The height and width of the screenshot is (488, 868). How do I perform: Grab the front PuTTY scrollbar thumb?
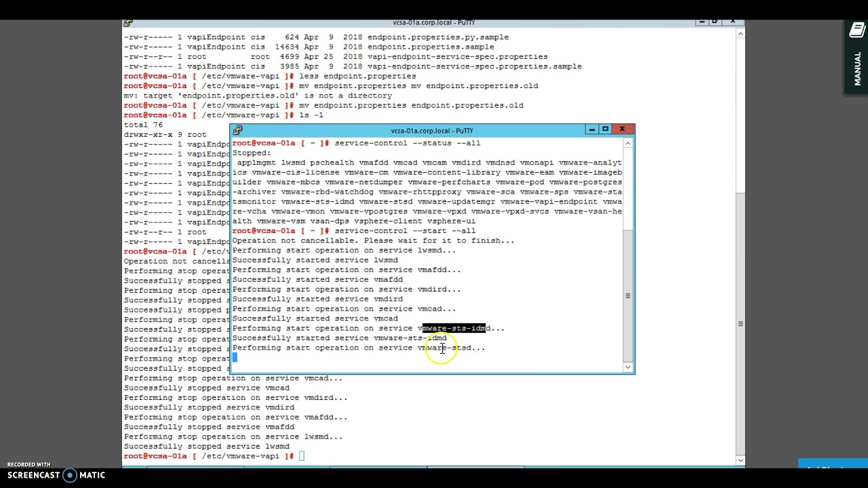[628, 296]
